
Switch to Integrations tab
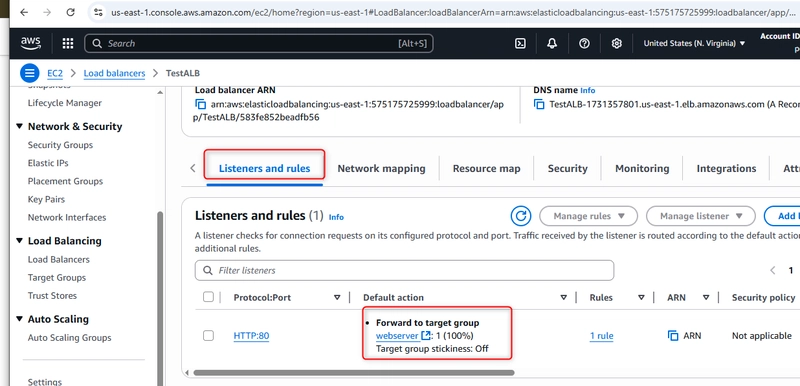coord(726,168)
